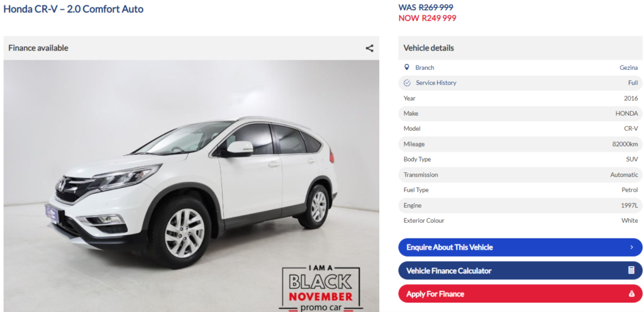Click the Black November promo badge
Viewport: 644px width, 312px height.
click(321, 288)
